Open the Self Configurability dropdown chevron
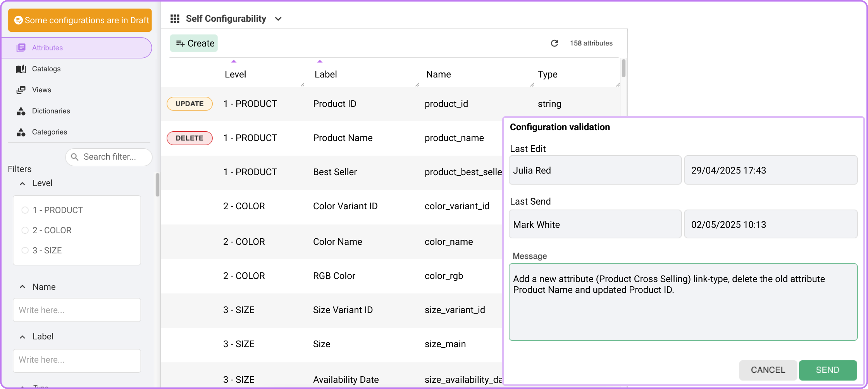The height and width of the screenshot is (389, 868). pos(278,19)
